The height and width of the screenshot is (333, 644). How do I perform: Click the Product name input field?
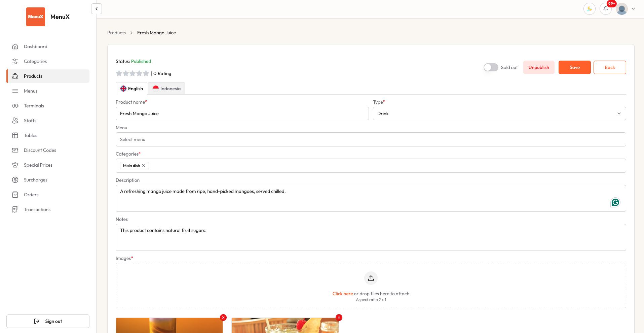[242, 113]
